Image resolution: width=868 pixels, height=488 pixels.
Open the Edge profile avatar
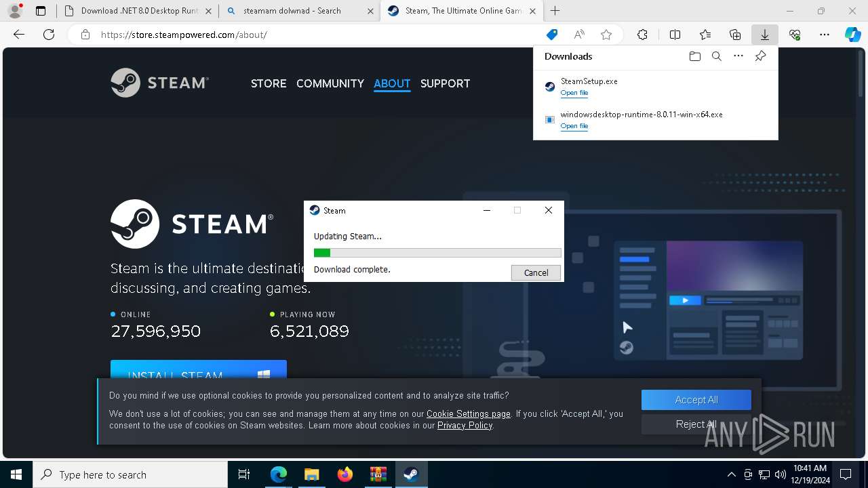point(14,11)
